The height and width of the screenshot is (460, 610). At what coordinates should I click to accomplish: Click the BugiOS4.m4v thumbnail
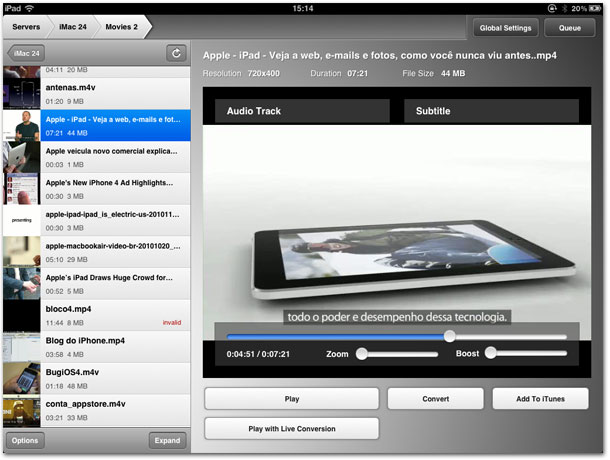coord(22,379)
